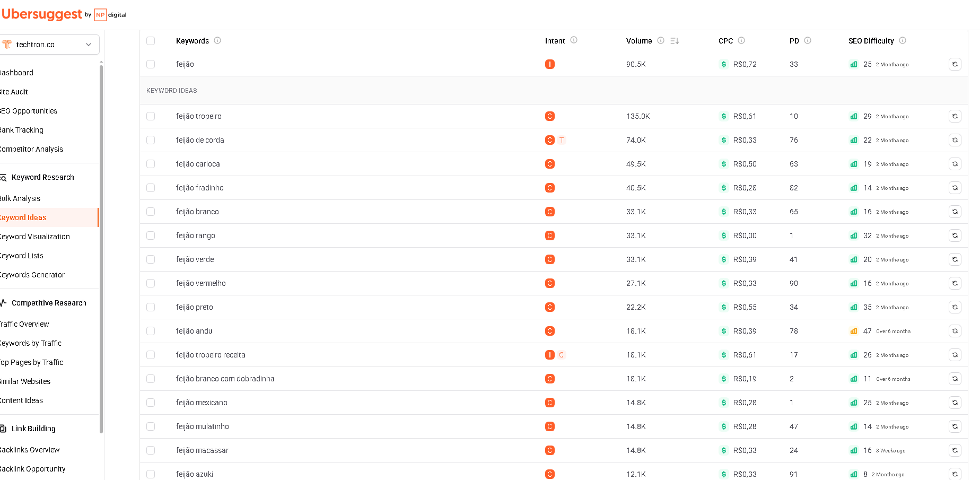Screen dimensions: 980x480
Task: Click the orange difficulty bar for feijão andu
Action: tap(853, 331)
